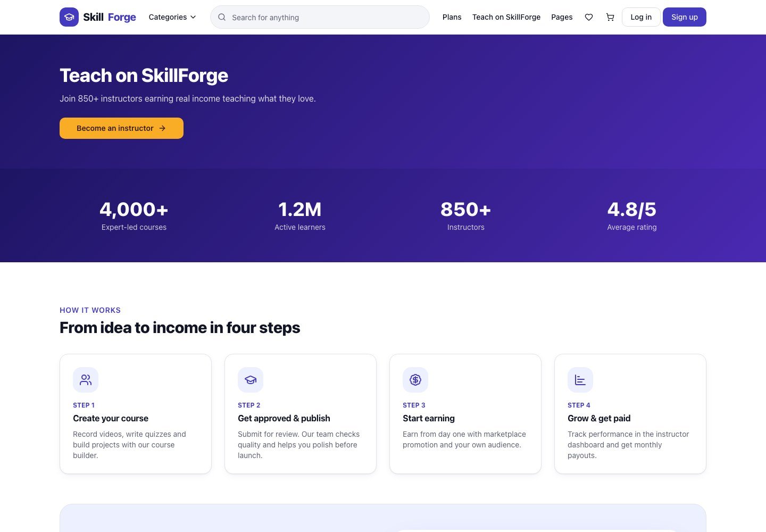
Task: Open the wishlist heart icon
Action: click(x=589, y=17)
